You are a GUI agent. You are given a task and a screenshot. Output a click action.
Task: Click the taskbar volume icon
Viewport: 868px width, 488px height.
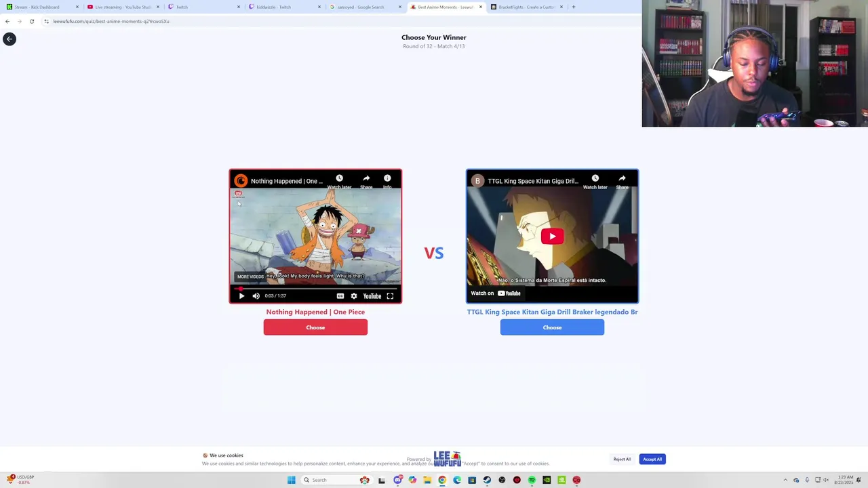click(827, 480)
